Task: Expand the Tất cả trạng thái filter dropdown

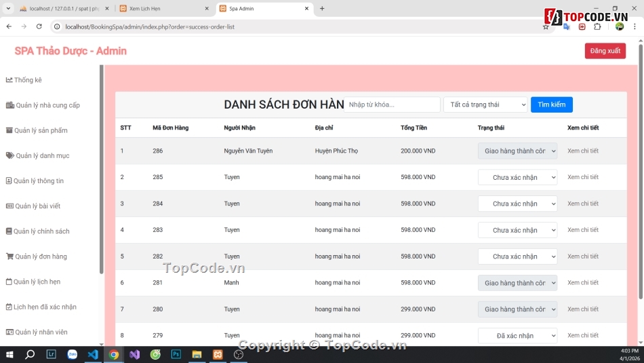Action: pyautogui.click(x=485, y=104)
